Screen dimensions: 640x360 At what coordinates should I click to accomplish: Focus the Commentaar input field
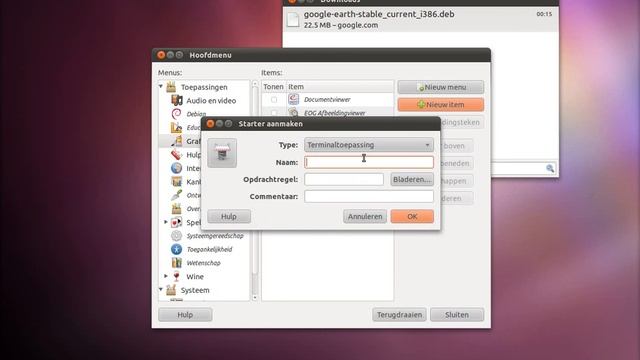pyautogui.click(x=369, y=196)
